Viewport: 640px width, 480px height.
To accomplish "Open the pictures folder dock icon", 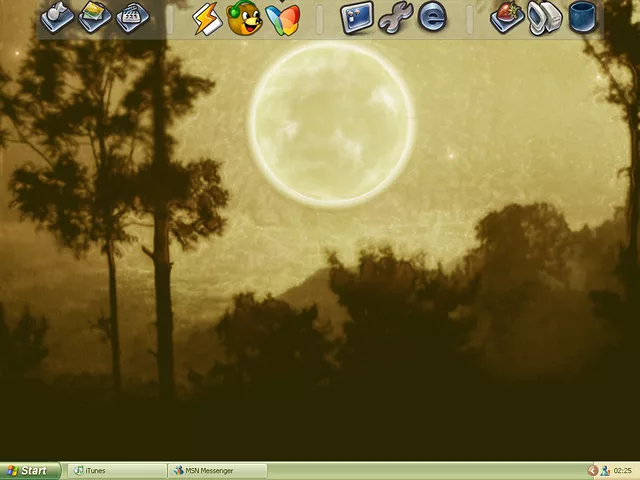I will (95, 17).
